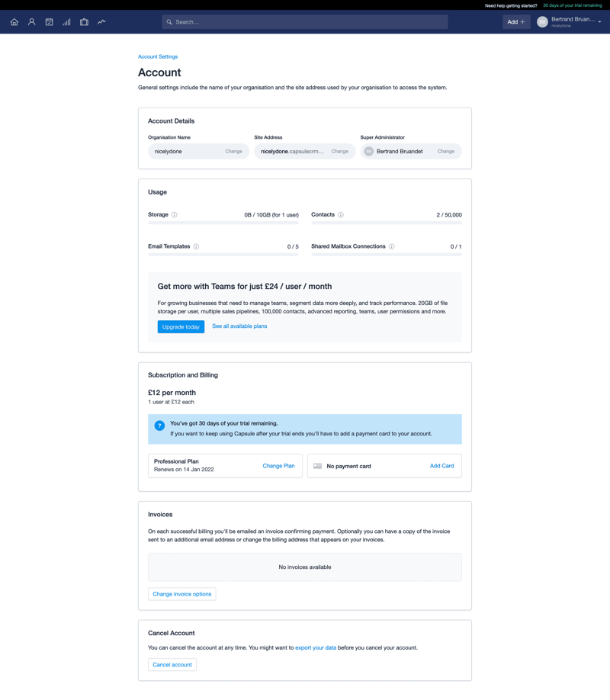Click the Cancel account button
Screen dimensions: 610x700
coord(172,664)
